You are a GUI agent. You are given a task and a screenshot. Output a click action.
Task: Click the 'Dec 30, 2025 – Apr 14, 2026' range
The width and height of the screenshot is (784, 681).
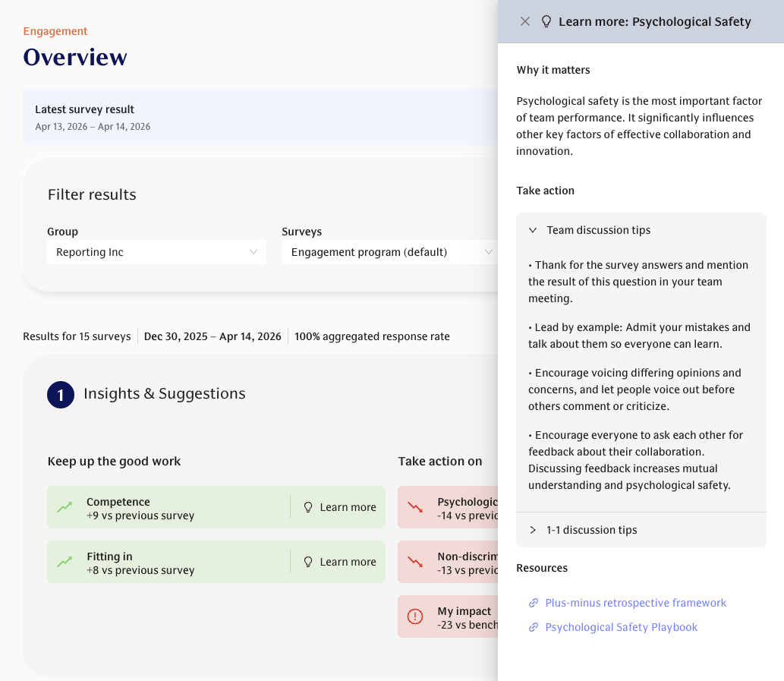(213, 336)
